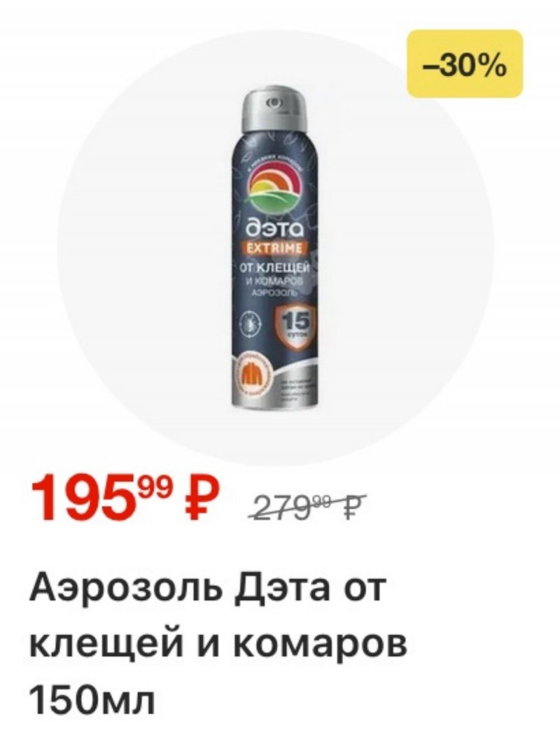
Task: Click the orange EXTRIME label on the can
Action: click(275, 249)
